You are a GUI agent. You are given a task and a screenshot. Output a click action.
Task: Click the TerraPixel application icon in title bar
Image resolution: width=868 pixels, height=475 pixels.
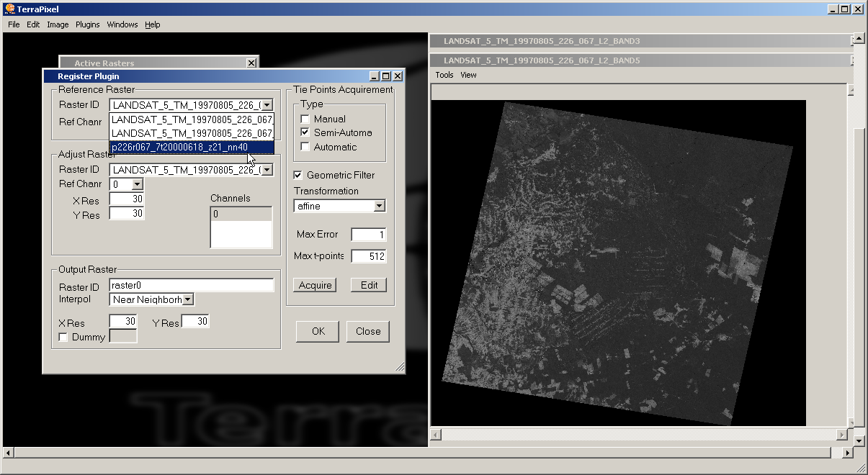tap(9, 9)
